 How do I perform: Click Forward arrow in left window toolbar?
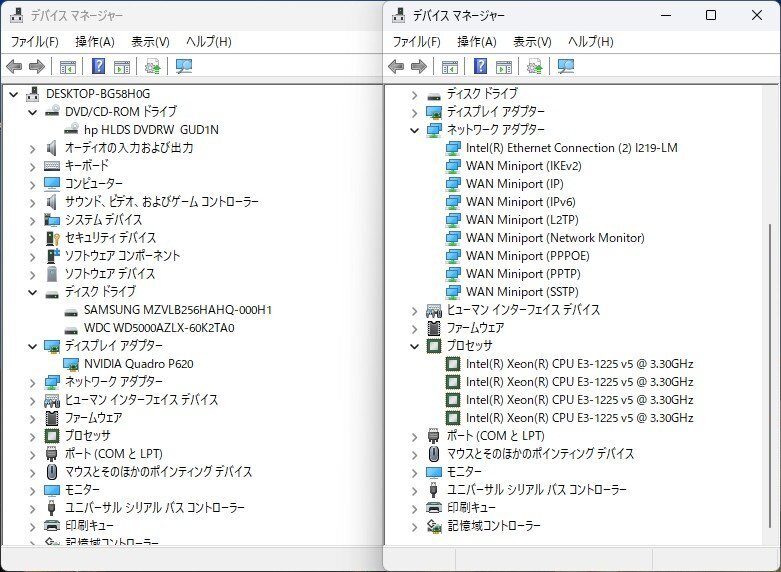click(x=37, y=66)
